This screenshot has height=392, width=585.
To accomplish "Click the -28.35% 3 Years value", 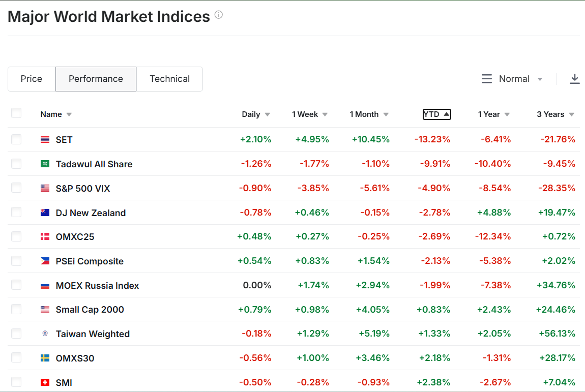I will [x=557, y=188].
